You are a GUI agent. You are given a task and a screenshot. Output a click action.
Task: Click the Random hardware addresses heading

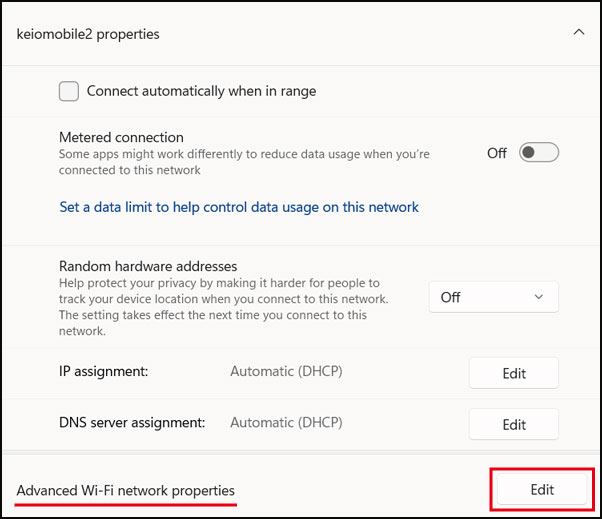click(148, 266)
